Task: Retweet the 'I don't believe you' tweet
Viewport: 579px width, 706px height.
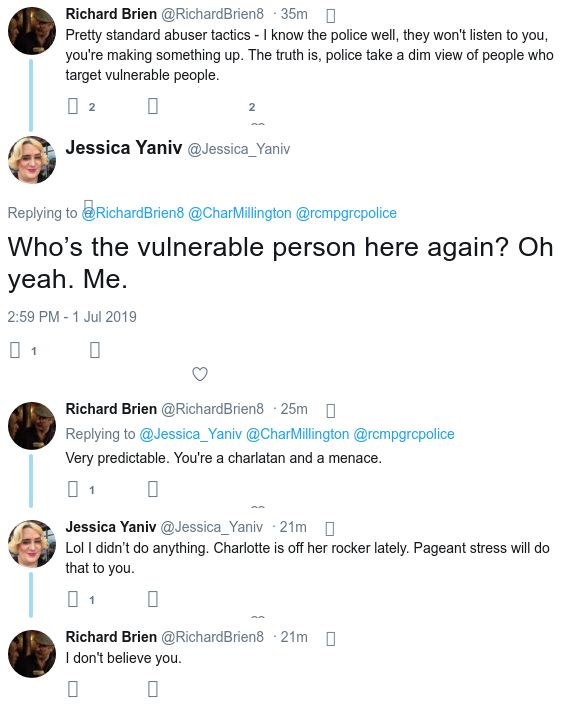Action: point(153,689)
